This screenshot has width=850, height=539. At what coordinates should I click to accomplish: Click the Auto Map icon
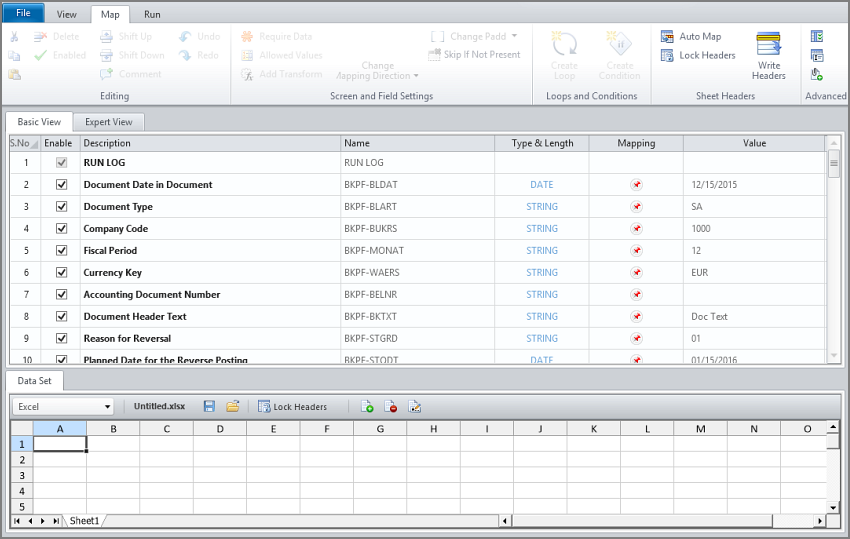pyautogui.click(x=667, y=36)
